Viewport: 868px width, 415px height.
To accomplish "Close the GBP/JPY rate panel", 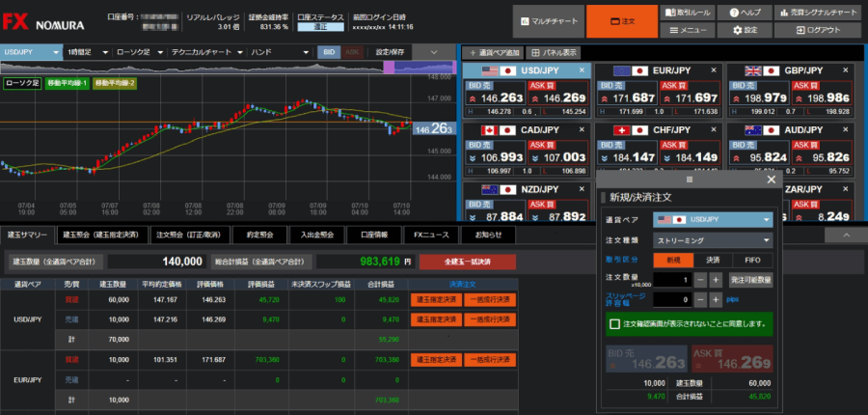I will [845, 70].
